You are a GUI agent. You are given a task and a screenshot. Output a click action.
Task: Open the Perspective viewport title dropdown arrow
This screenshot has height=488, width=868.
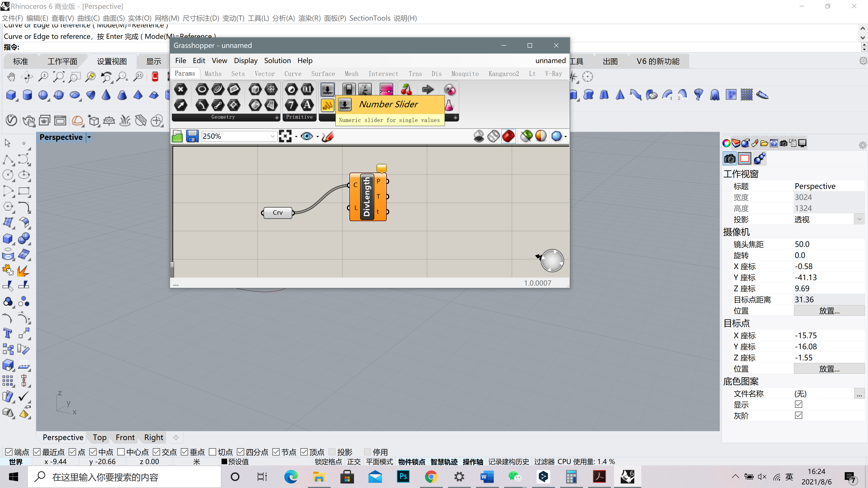click(89, 137)
